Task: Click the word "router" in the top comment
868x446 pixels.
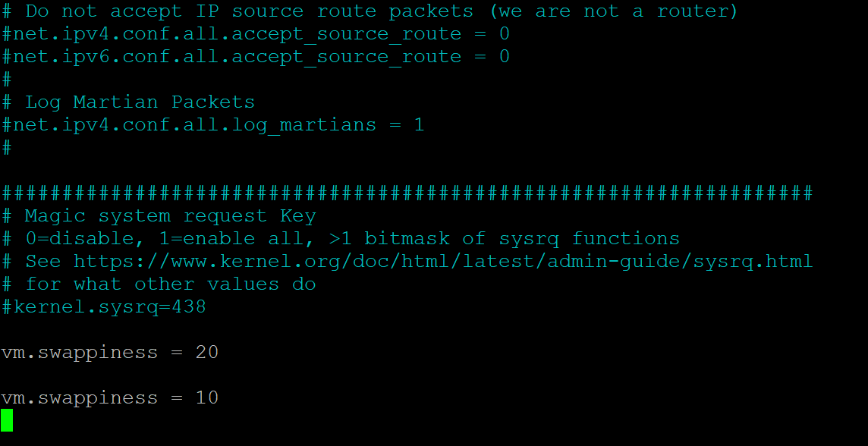Action: pyautogui.click(x=692, y=11)
